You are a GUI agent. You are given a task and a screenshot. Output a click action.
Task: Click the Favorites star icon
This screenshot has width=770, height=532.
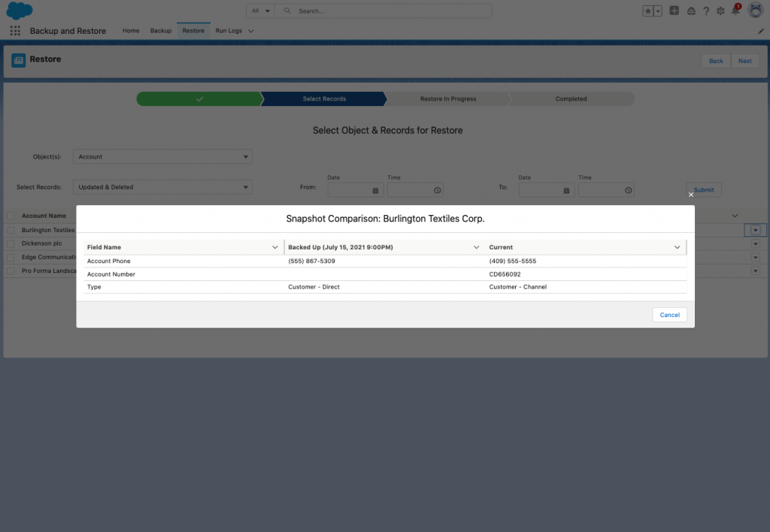pos(647,11)
